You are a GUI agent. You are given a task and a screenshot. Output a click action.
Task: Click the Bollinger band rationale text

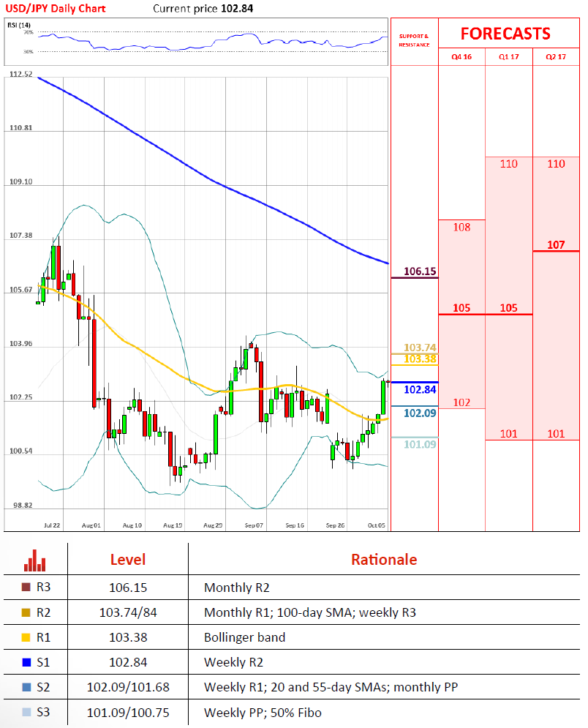(x=244, y=637)
